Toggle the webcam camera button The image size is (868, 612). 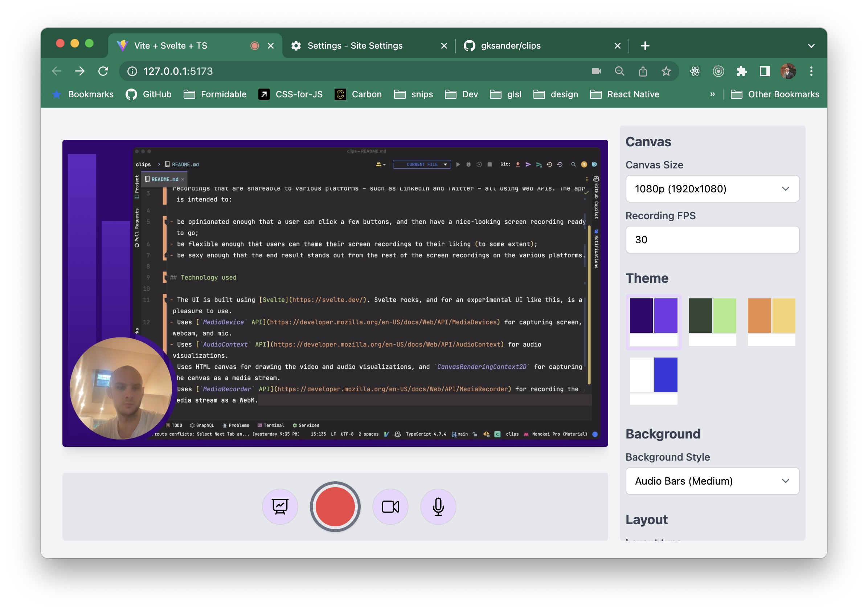point(390,506)
